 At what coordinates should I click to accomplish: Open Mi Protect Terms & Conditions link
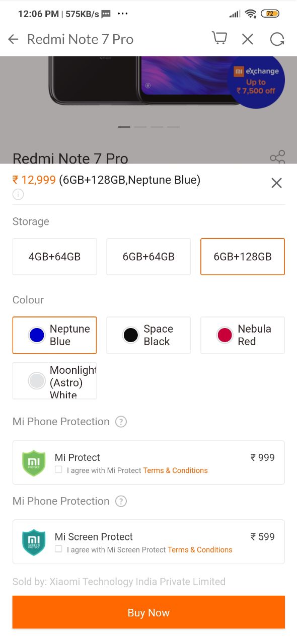(x=175, y=470)
